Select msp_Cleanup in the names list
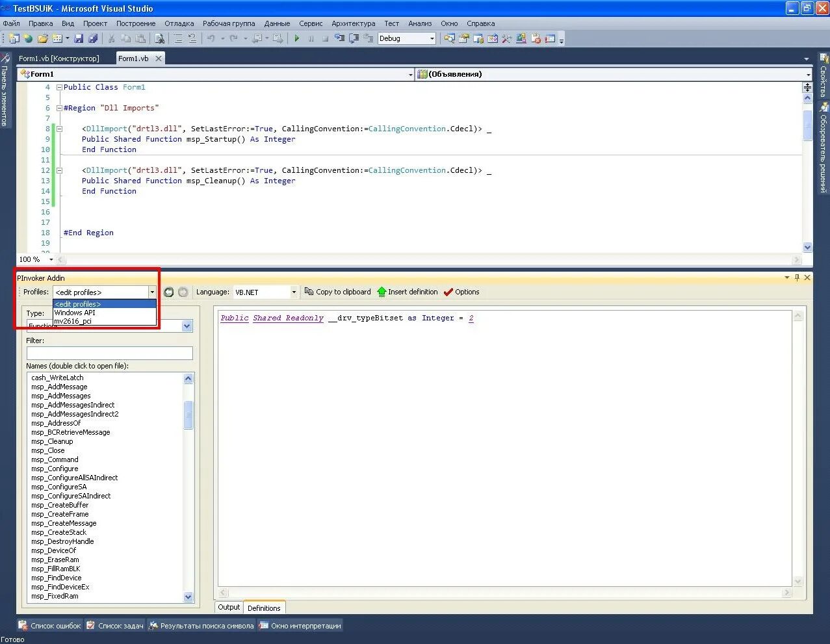Viewport: 830px width, 644px height. click(x=52, y=441)
